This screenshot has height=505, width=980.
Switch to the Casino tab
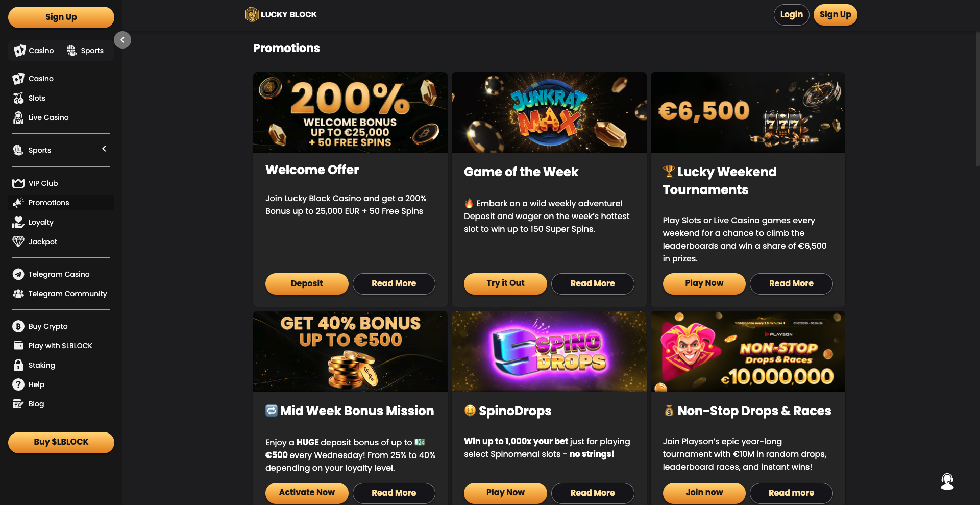pos(34,51)
